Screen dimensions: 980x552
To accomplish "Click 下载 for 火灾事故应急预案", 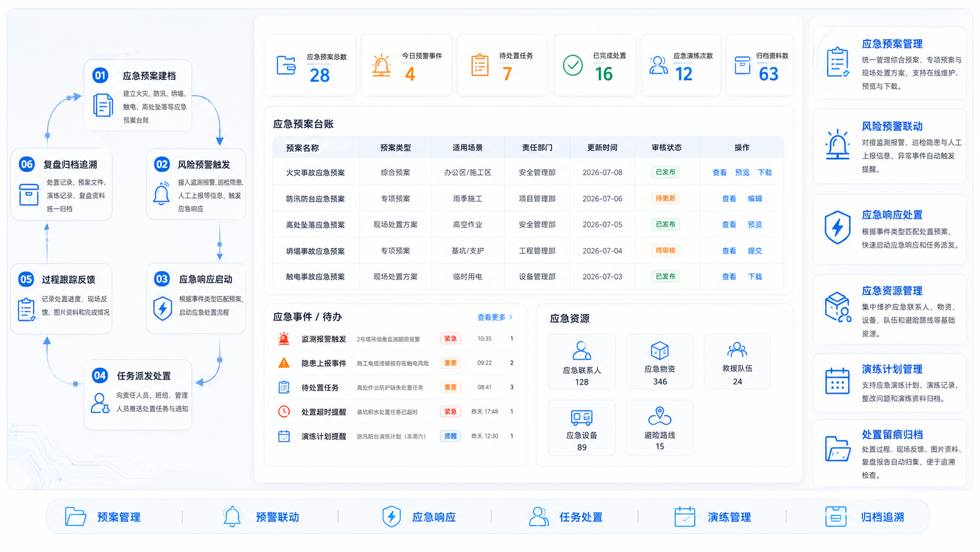I will pyautogui.click(x=765, y=172).
